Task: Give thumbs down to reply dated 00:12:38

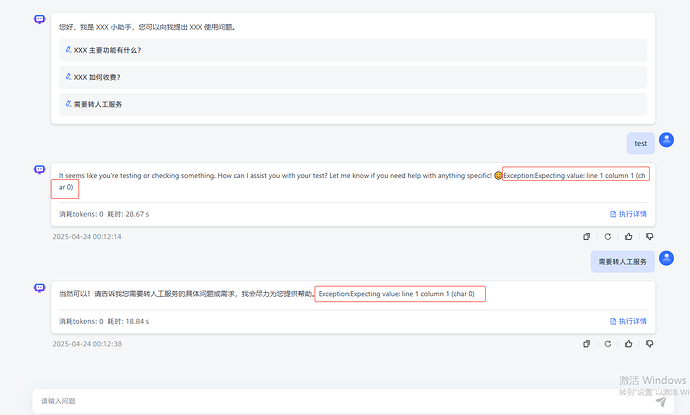Action: tap(650, 344)
